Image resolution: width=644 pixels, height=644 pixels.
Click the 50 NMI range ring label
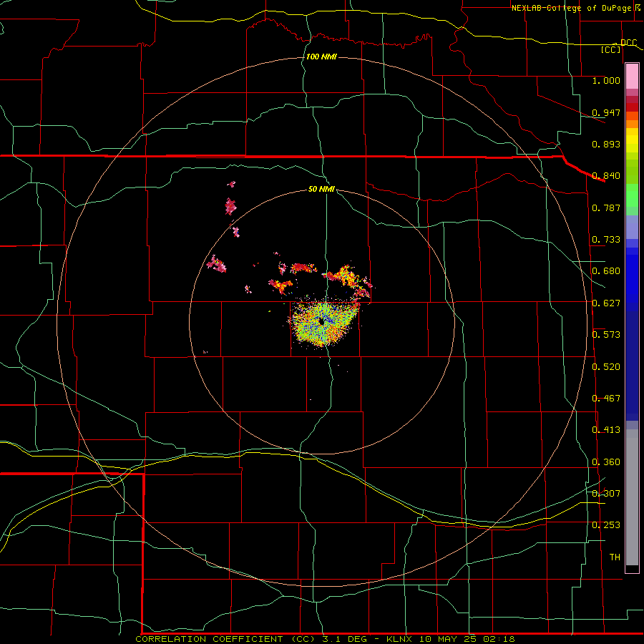(x=321, y=189)
